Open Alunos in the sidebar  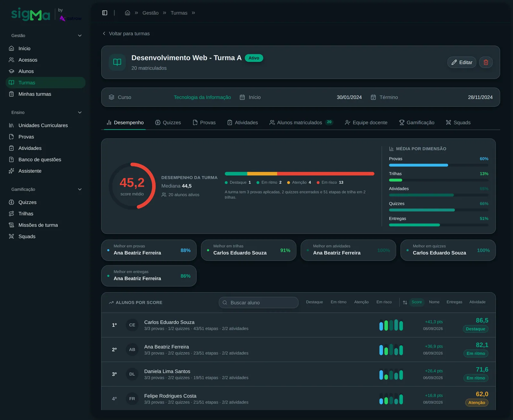[x=46, y=71]
